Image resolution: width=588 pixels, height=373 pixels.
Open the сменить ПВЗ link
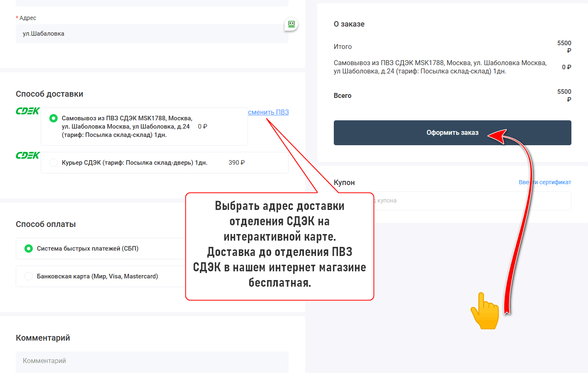268,112
